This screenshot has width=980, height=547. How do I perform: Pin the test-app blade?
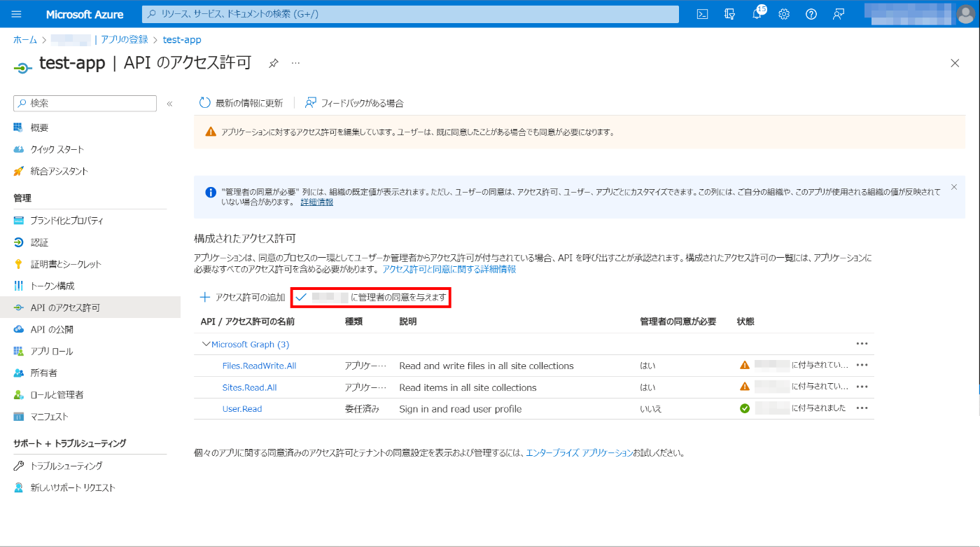[x=274, y=63]
